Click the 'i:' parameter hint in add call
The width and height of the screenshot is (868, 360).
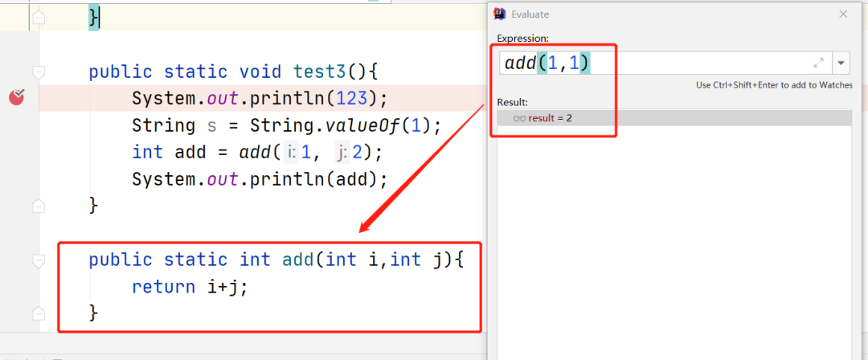pyautogui.click(x=293, y=153)
